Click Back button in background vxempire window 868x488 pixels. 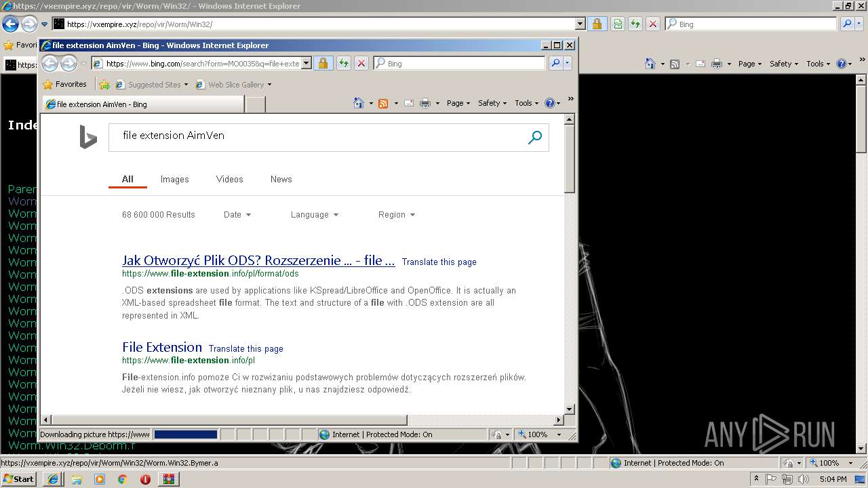10,24
